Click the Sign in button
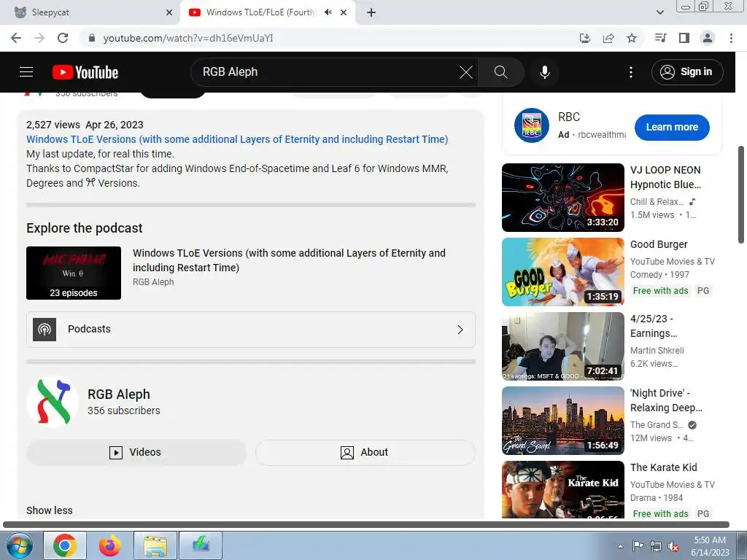Viewport: 747px width, 560px height. click(687, 72)
